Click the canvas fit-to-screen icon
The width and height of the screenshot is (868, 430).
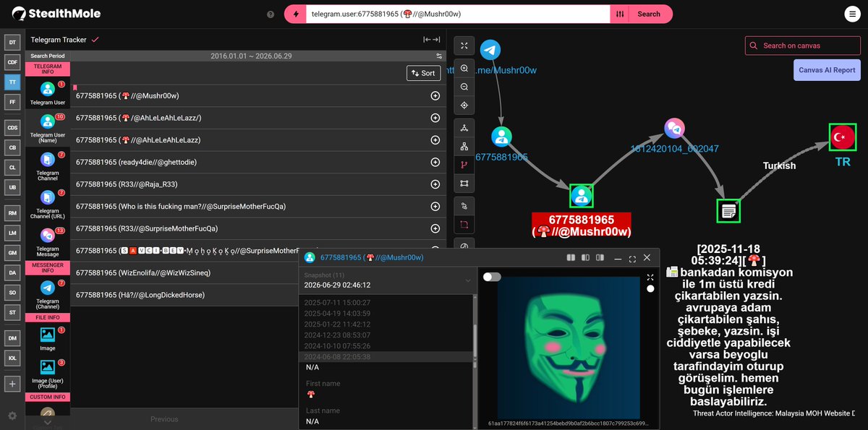[x=464, y=46]
